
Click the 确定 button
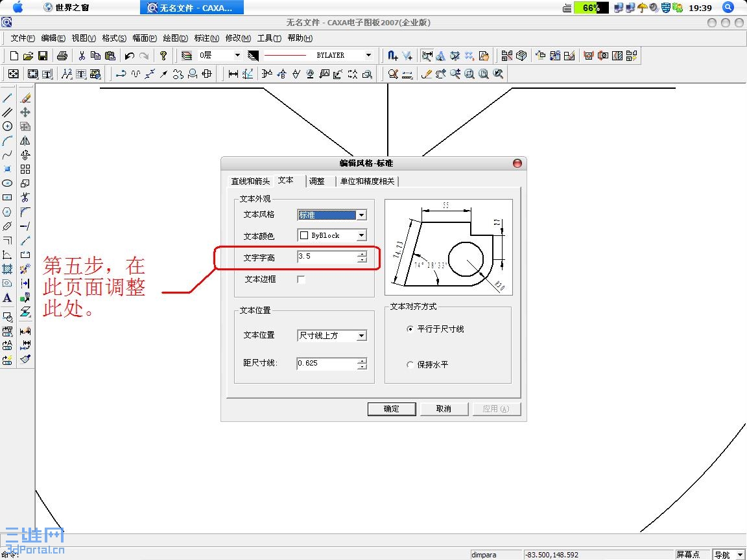(x=392, y=408)
